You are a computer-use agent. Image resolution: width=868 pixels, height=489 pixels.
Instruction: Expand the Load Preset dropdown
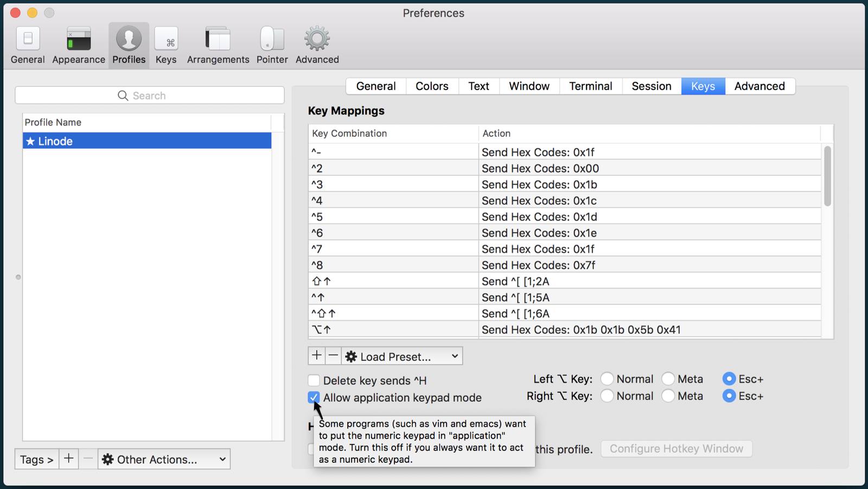[402, 357]
